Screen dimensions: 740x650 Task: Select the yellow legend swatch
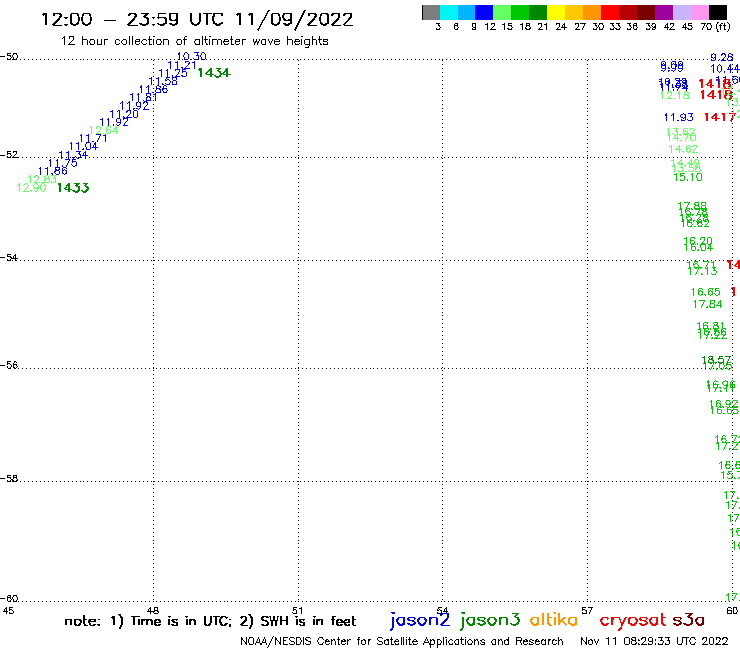(x=556, y=12)
